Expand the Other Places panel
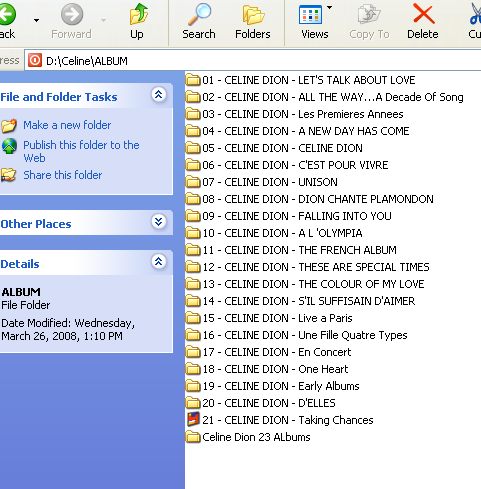 [x=159, y=222]
